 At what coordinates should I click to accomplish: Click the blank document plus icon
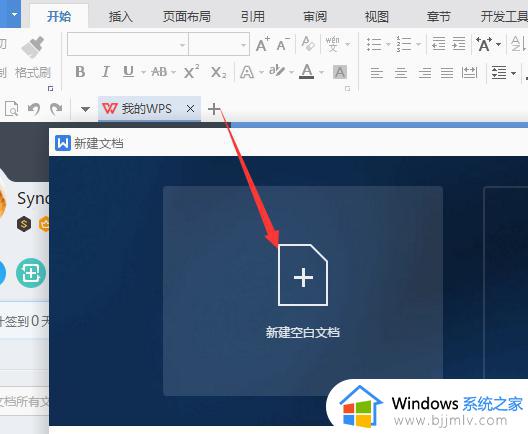click(x=303, y=275)
